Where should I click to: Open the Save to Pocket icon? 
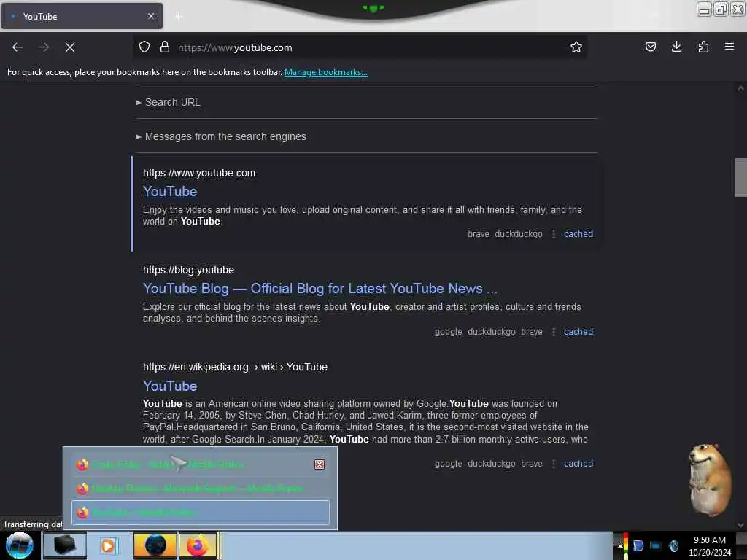tap(650, 47)
